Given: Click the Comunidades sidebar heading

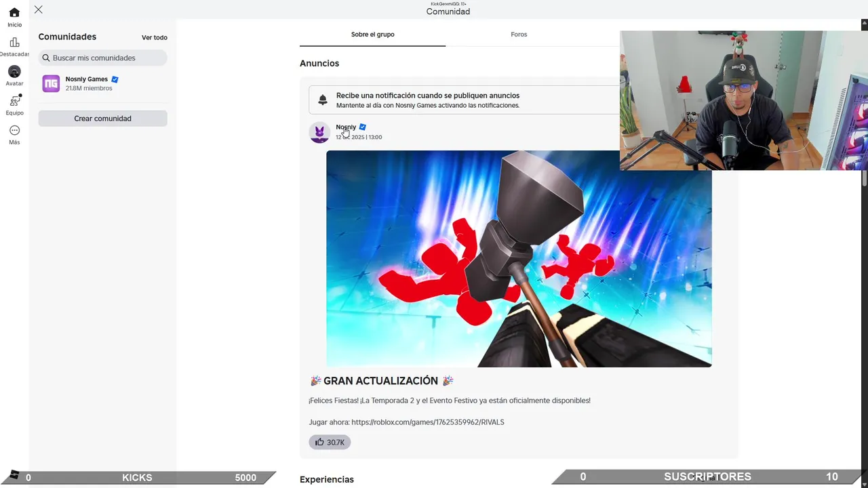Looking at the screenshot, I should point(67,37).
